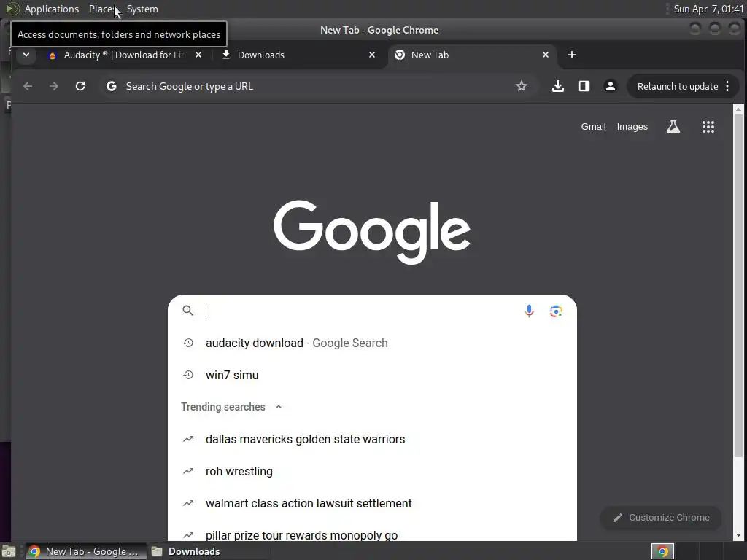
Task: Open the tab search dropdown arrow
Action: point(26,55)
